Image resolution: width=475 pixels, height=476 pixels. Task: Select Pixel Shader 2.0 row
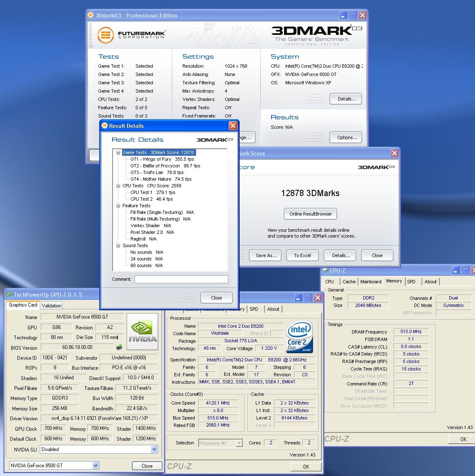152,232
